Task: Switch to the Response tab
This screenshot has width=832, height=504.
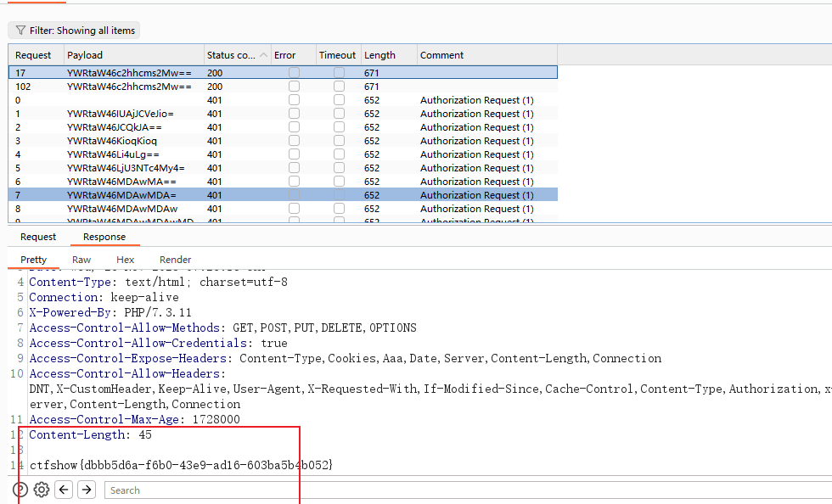Action: 104,237
